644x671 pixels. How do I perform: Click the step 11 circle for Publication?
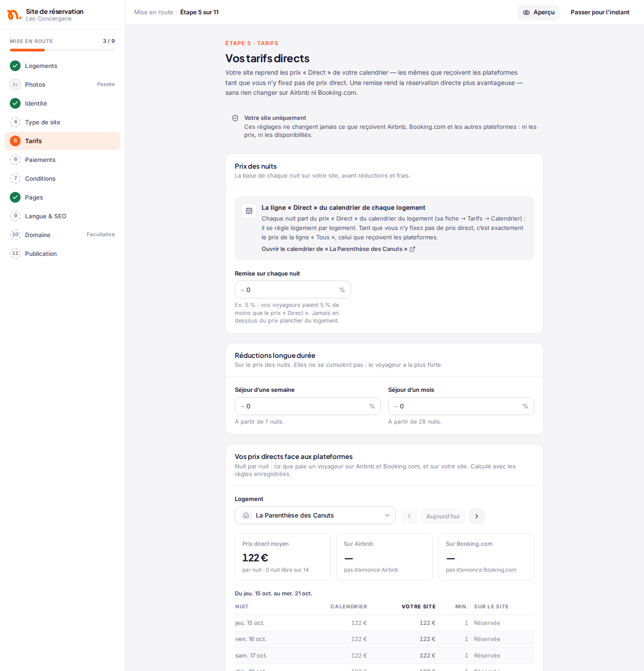point(15,254)
